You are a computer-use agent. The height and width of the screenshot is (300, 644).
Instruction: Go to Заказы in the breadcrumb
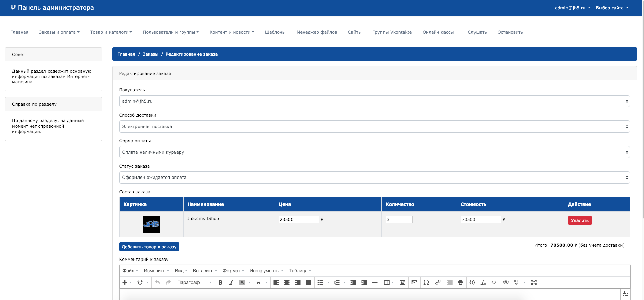coord(150,54)
